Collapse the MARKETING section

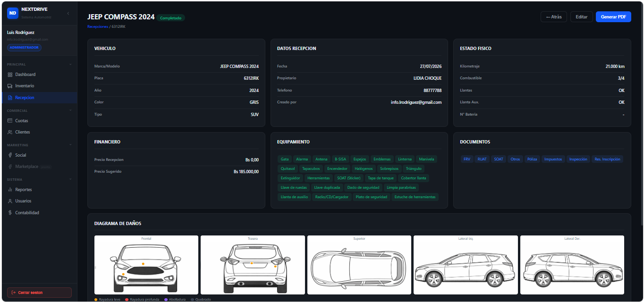point(70,145)
